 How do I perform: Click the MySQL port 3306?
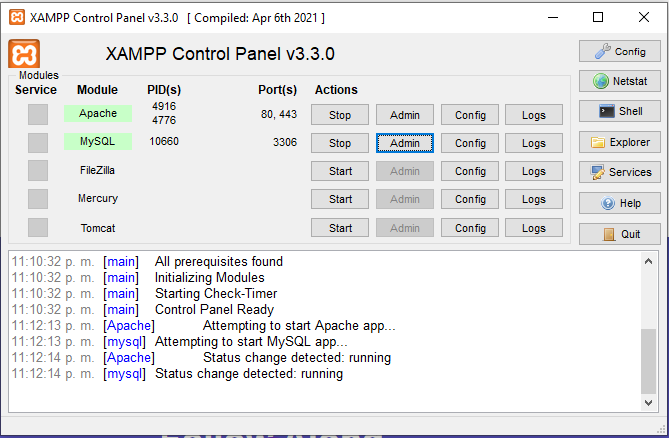tap(285, 142)
